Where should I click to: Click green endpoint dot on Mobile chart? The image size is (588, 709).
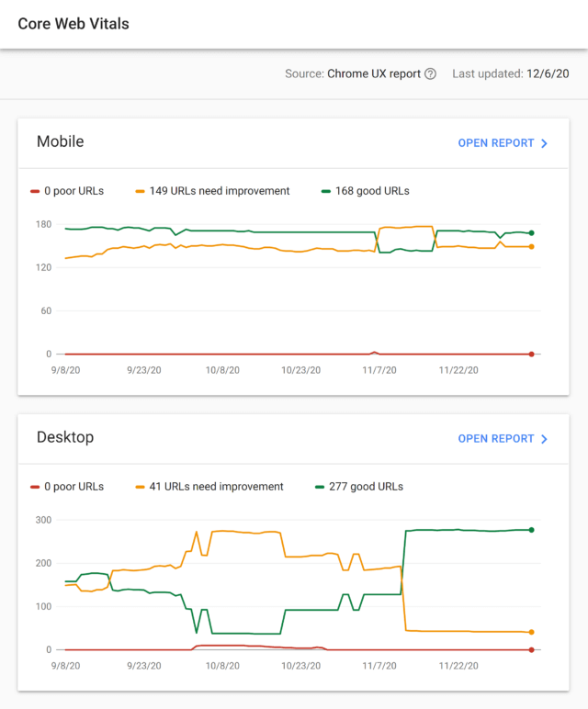click(x=531, y=233)
